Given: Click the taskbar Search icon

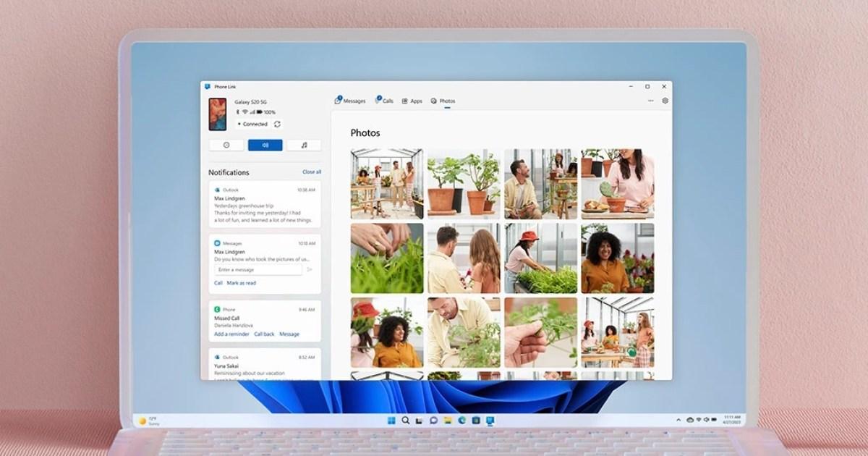Looking at the screenshot, I should (405, 421).
